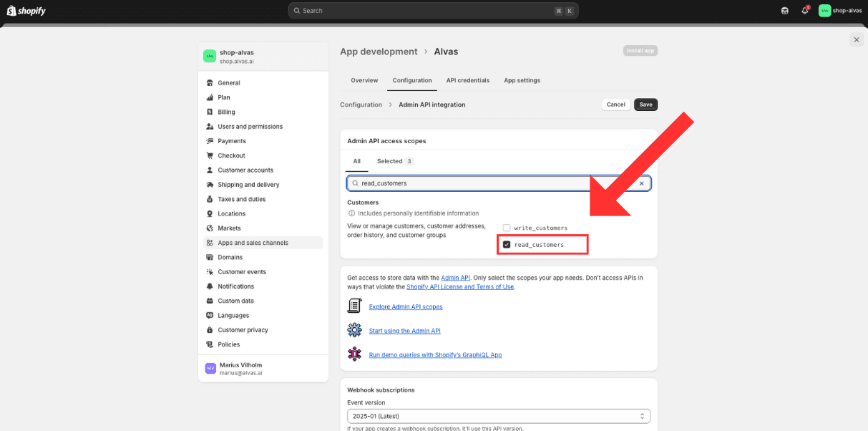This screenshot has width=868, height=431.
Task: Select the Configuration tab
Action: pos(412,80)
